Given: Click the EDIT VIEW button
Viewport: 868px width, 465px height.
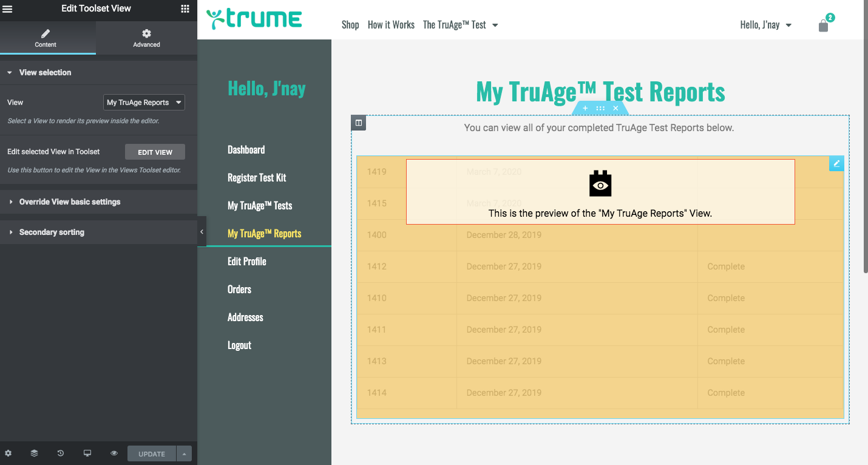Looking at the screenshot, I should [x=155, y=152].
